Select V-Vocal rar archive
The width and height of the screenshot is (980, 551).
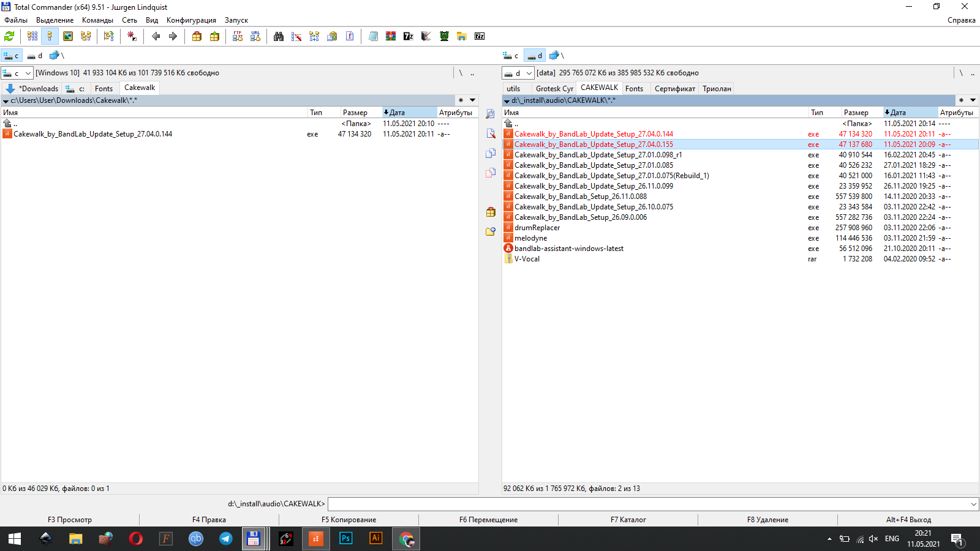tap(740, 259)
